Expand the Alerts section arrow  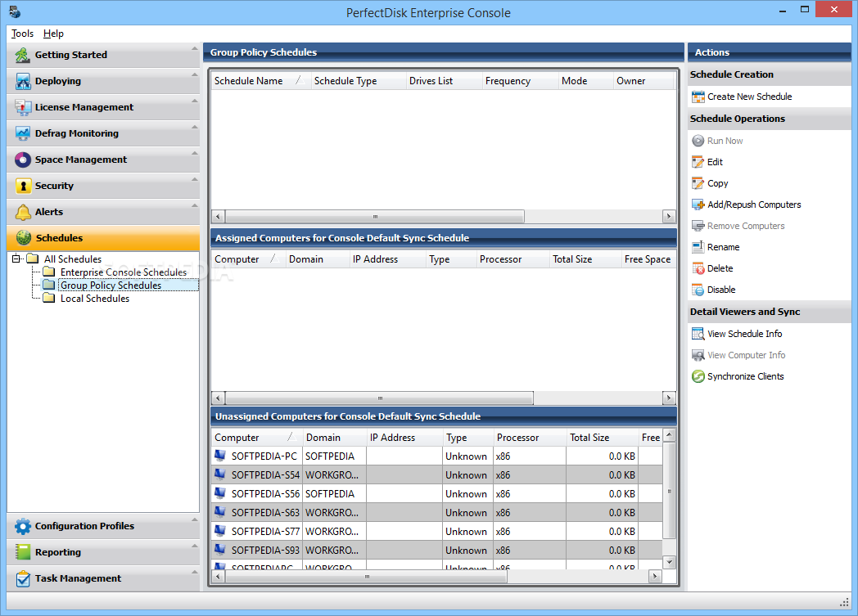[x=194, y=206]
